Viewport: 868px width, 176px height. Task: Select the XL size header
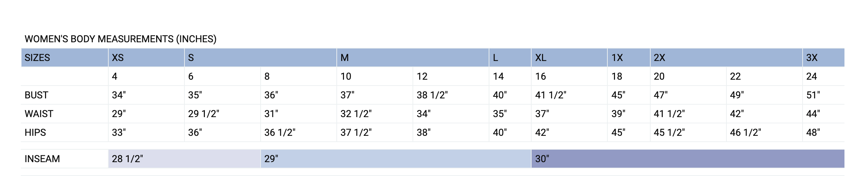click(569, 58)
